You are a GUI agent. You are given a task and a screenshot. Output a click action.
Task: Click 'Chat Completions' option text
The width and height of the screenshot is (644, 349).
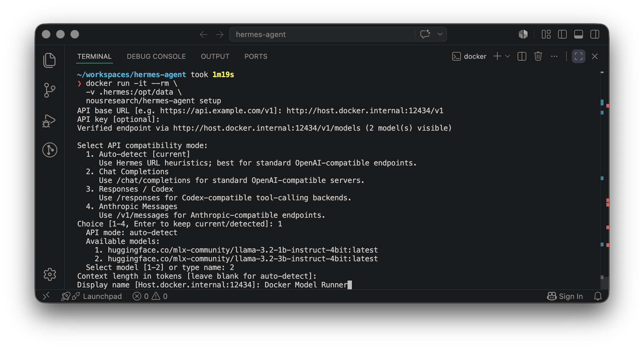[134, 172]
